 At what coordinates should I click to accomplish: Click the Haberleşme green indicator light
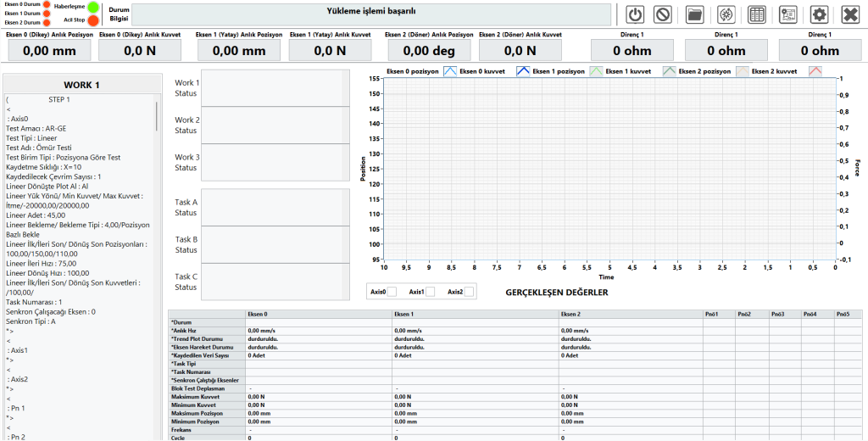click(93, 7)
